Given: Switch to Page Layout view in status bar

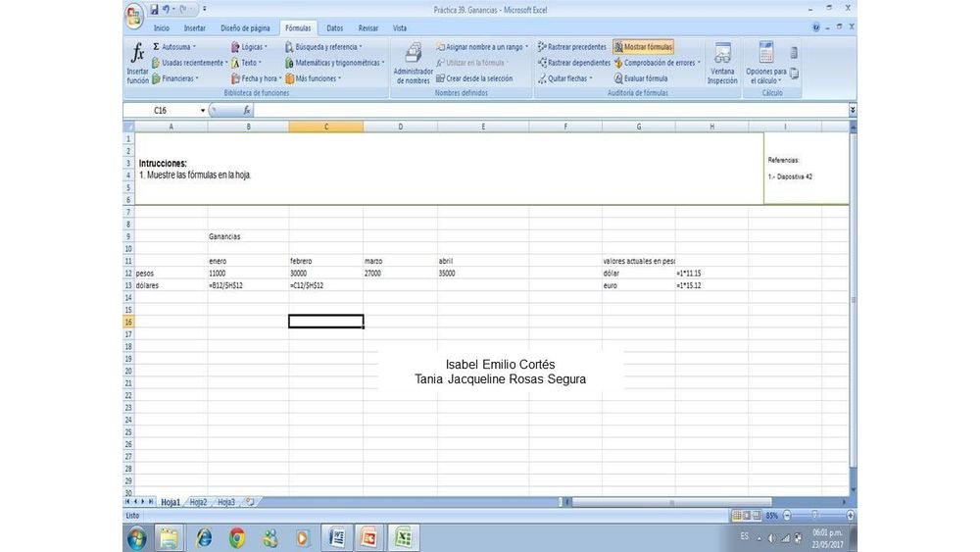Looking at the screenshot, I should 749,516.
